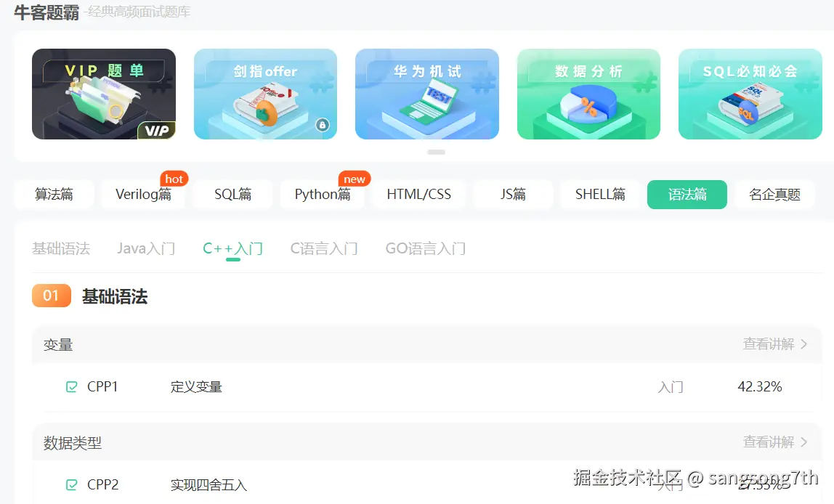This screenshot has width=834, height=504.
Task: Click the carousel page indicator dot
Action: (436, 152)
